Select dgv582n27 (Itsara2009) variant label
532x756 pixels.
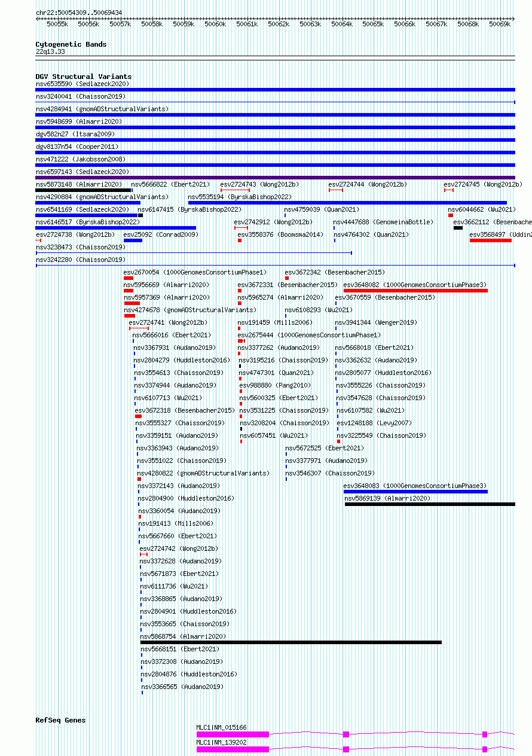(75, 135)
